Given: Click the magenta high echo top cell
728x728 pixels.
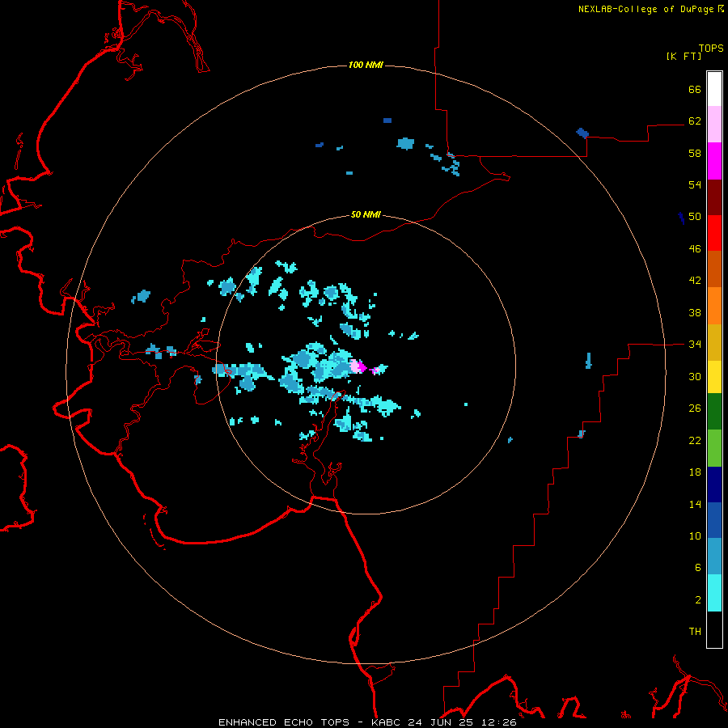Looking at the screenshot, I should coord(362,366).
